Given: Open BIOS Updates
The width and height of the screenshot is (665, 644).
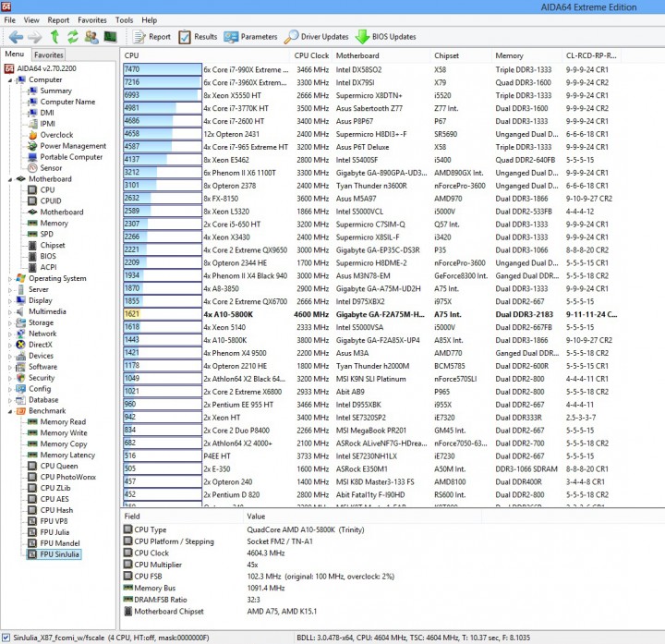Looking at the screenshot, I should 385,37.
